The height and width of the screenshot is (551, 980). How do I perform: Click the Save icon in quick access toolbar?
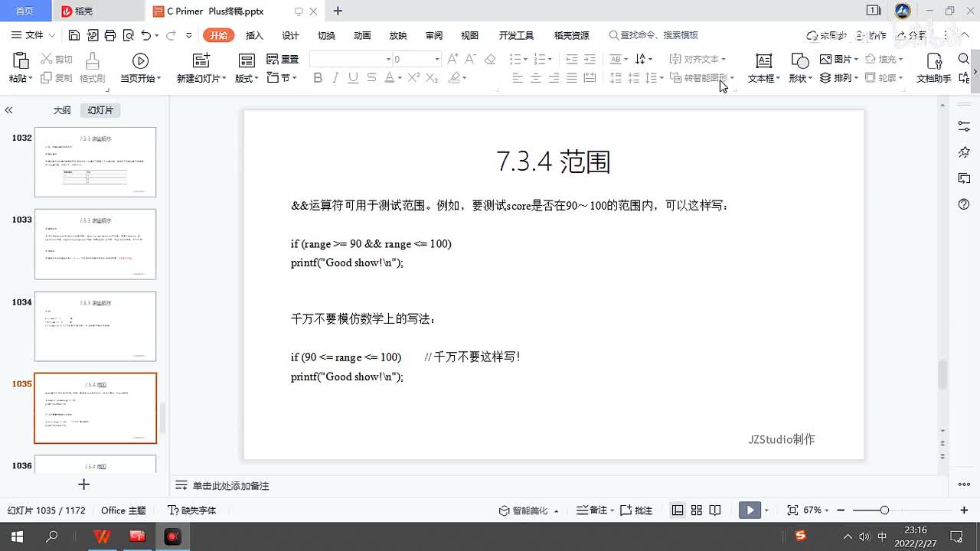point(73,35)
